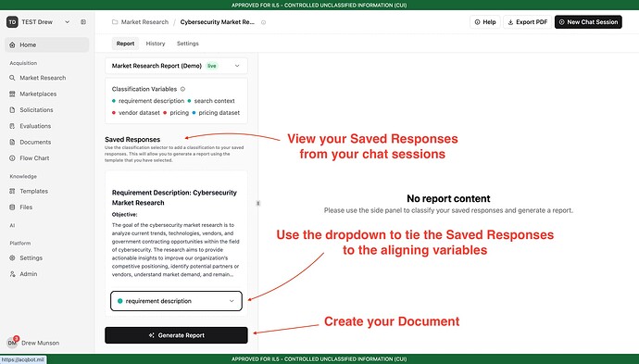Switch to the History tab

pos(156,44)
